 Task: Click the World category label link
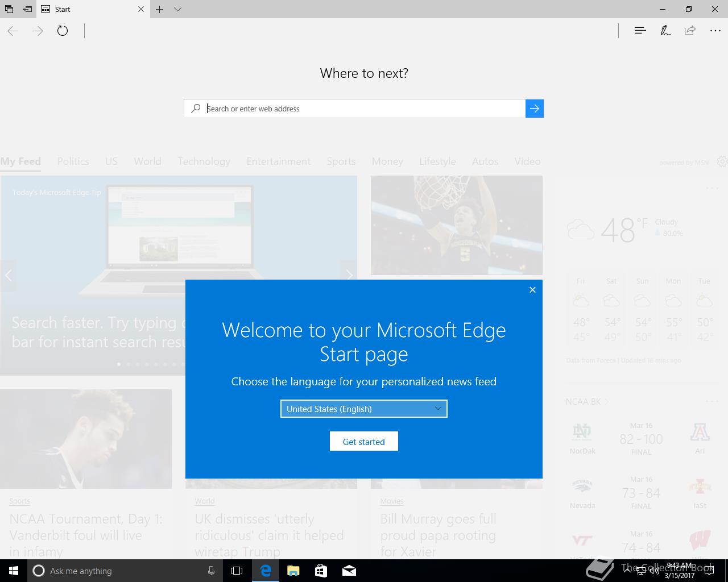tap(205, 501)
